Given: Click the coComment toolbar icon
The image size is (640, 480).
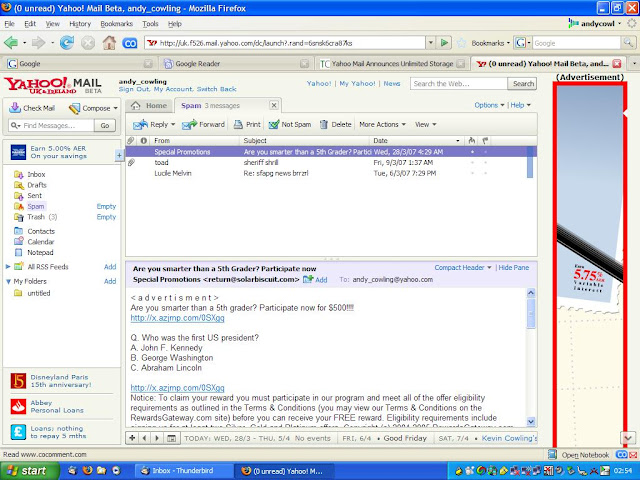Looking at the screenshot, I should pos(130,43).
